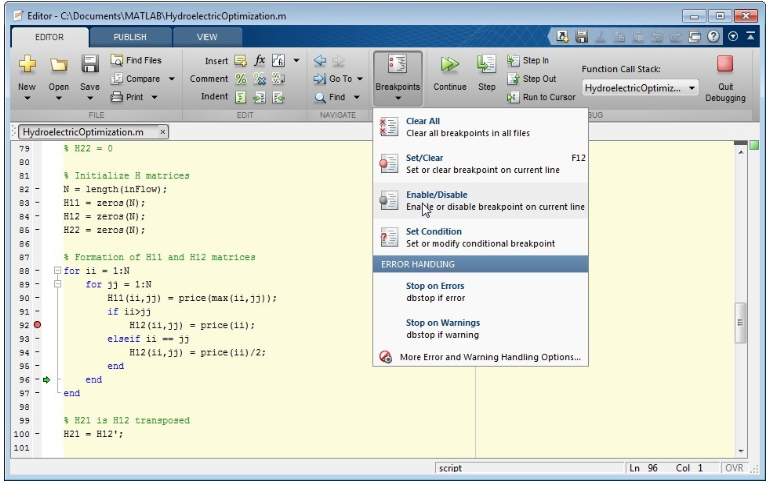Viewport: 767px width, 482px height.
Task: Click the Print button
Action: click(x=128, y=97)
